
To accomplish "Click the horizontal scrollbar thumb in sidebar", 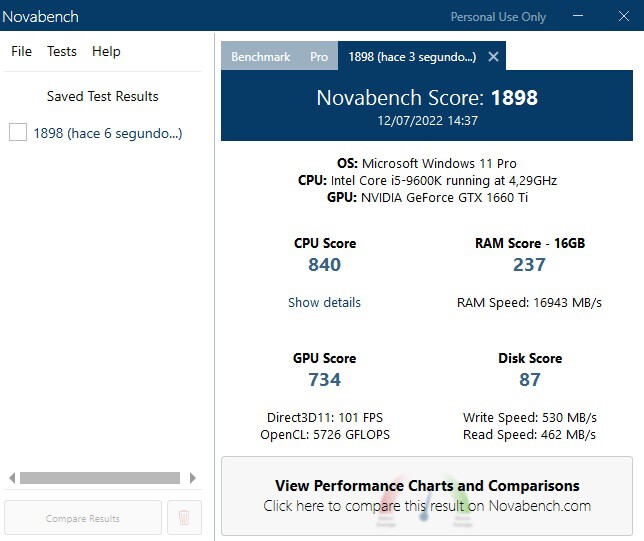I will click(100, 478).
